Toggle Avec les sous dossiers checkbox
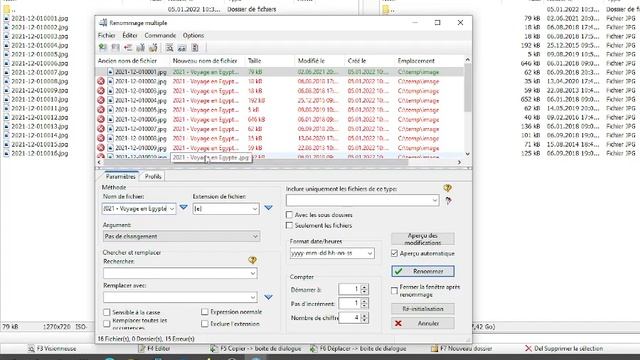 289,215
